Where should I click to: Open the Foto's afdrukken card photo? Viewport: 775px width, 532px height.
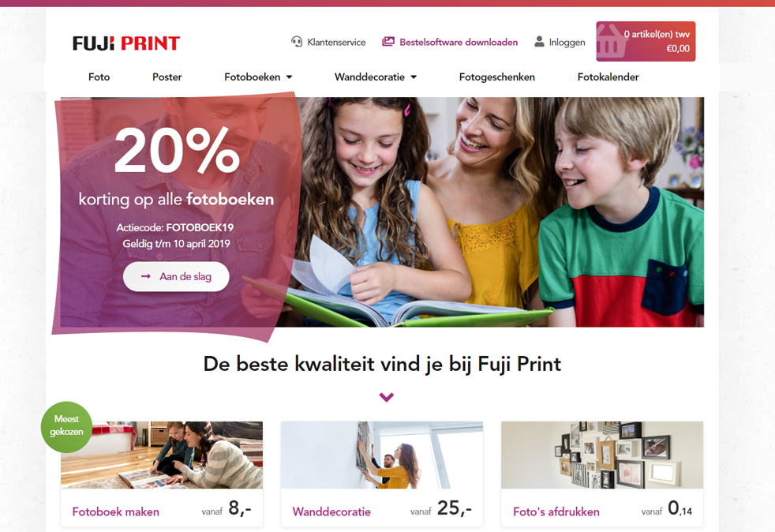pos(602,455)
